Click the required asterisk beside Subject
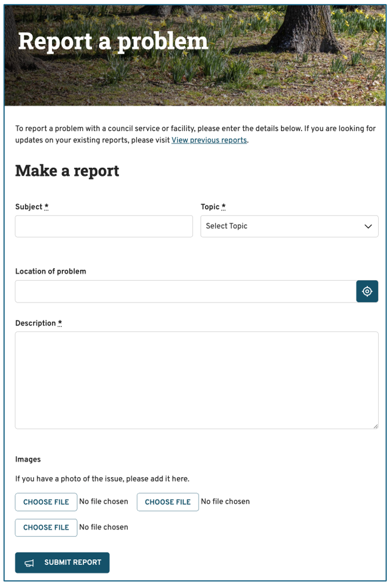Screen dimensions: 392x585 click(46, 207)
